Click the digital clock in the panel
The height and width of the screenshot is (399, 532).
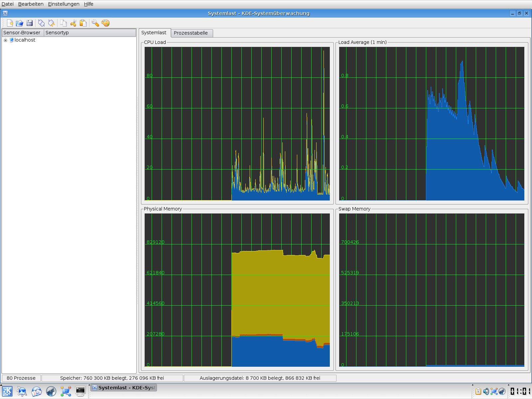pos(520,391)
